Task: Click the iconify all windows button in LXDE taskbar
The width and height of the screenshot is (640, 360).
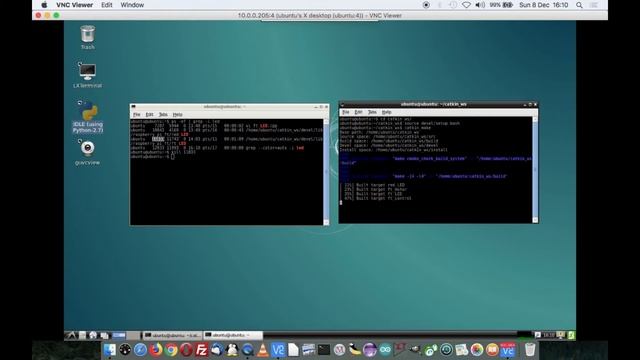Action: tap(104, 335)
